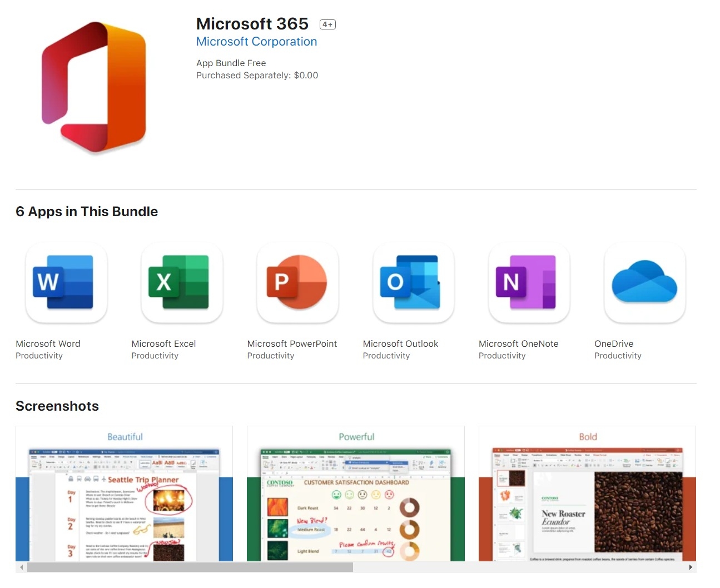View the Powerful Excel screenshot thumbnail

coord(355,494)
